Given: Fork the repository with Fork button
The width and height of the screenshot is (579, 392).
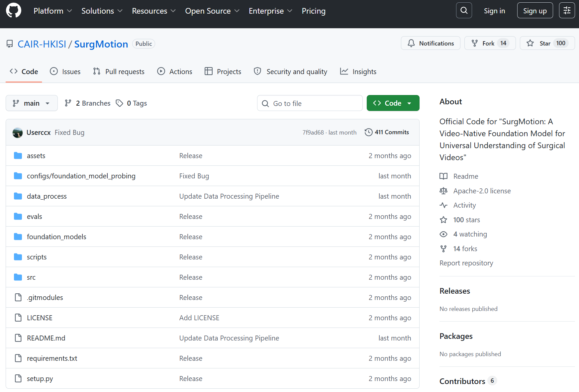Looking at the screenshot, I should [x=490, y=43].
